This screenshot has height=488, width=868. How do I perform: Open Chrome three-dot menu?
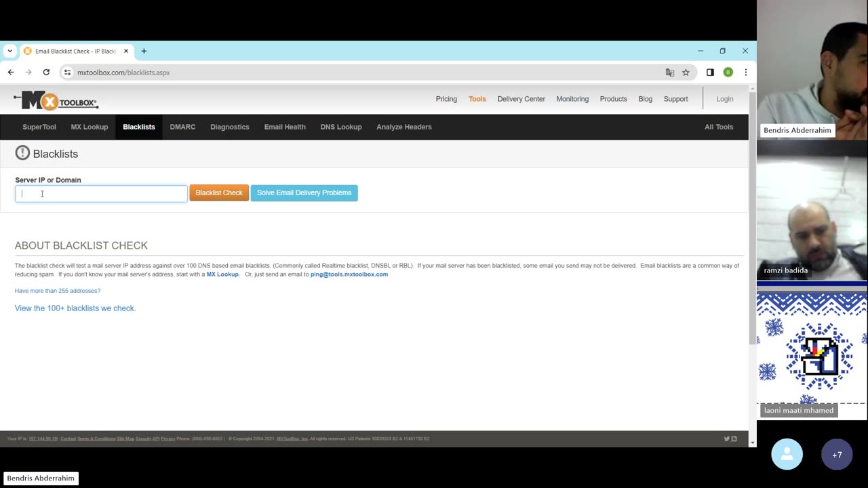pos(745,73)
